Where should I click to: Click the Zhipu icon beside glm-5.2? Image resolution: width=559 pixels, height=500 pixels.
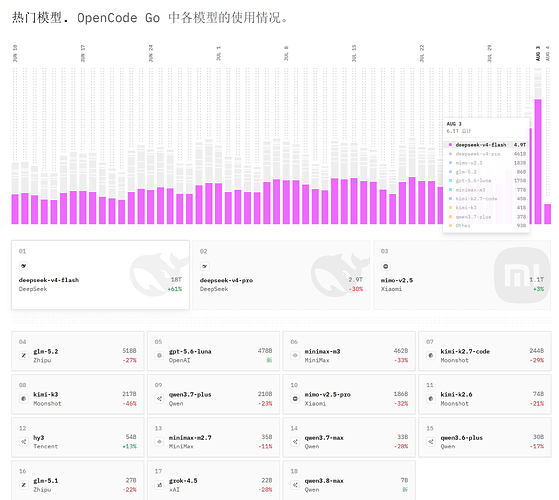click(x=24, y=355)
